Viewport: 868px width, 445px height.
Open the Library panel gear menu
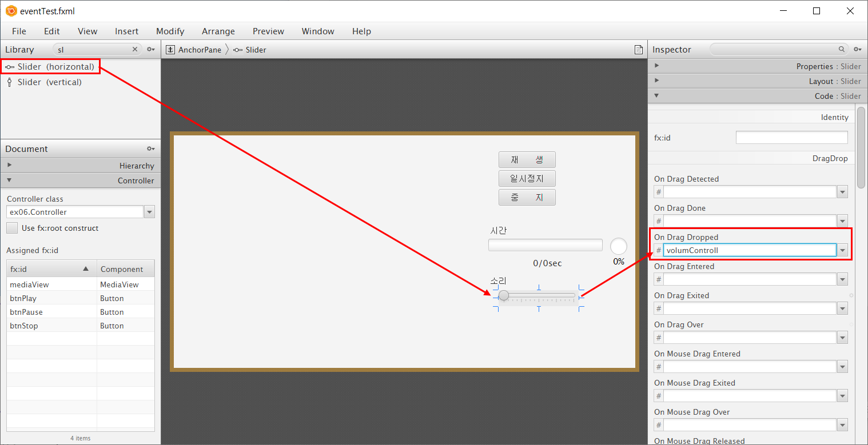151,50
